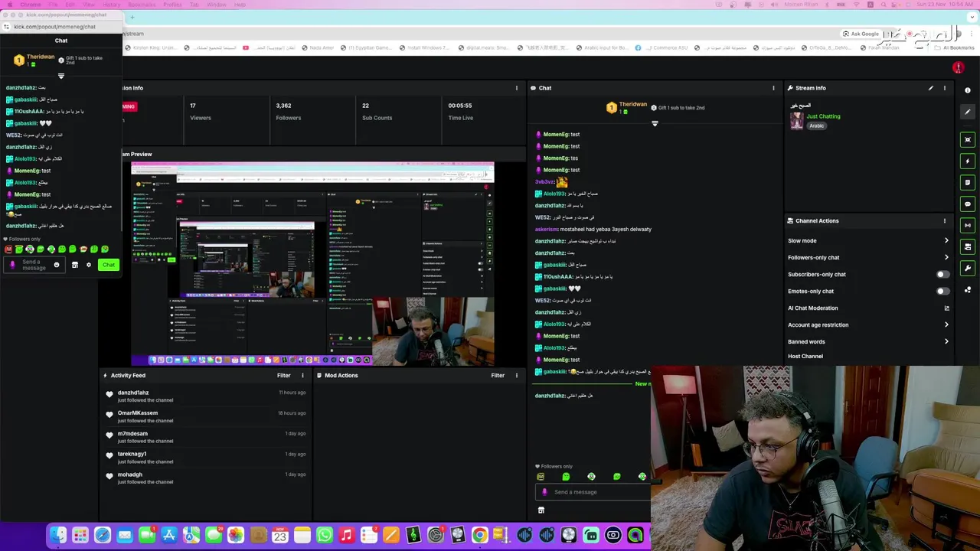Click Theridwan leaderboard name in dashboard chat
This screenshot has width=980, height=551.
tap(633, 105)
